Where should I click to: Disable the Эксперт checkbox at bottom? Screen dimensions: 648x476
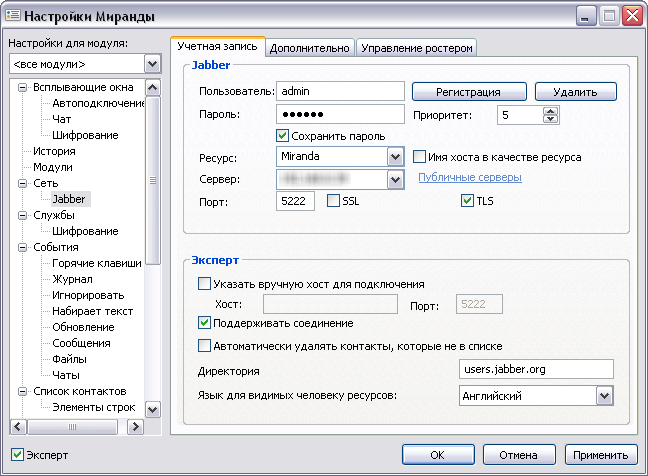[x=17, y=455]
